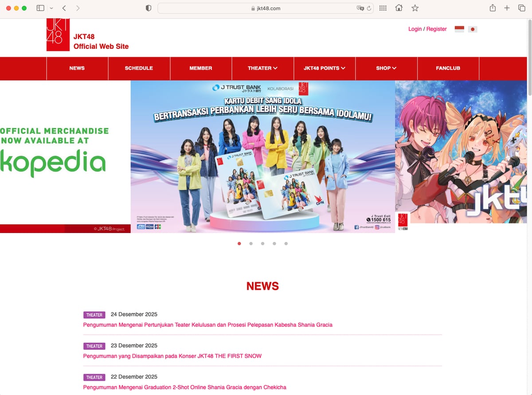The width and height of the screenshot is (532, 395).
Task: Click the J Trust Bank banner image
Action: 262,156
